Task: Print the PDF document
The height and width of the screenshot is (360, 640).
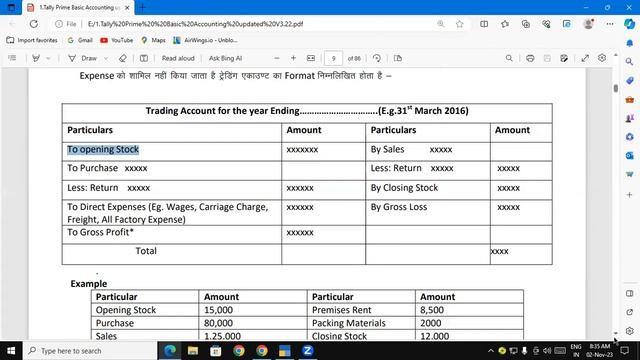Action: [530, 58]
